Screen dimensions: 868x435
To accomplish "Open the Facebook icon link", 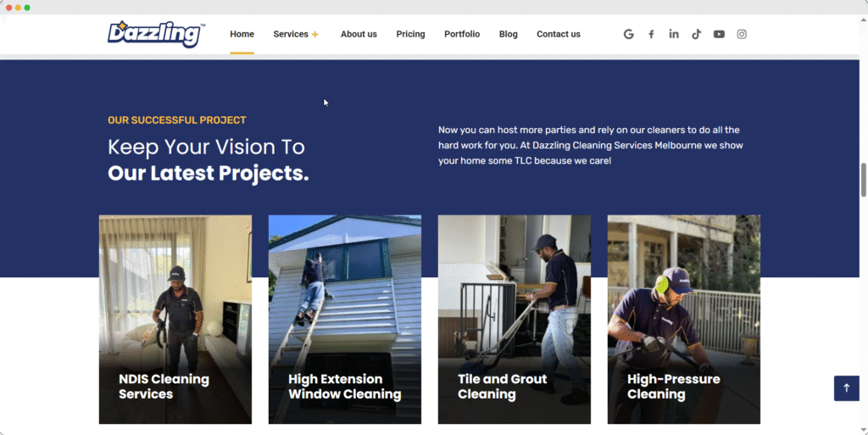I will pyautogui.click(x=651, y=34).
